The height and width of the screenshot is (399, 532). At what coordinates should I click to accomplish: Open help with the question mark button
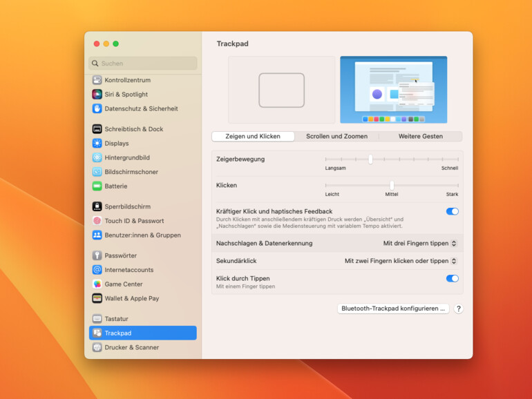pyautogui.click(x=458, y=309)
